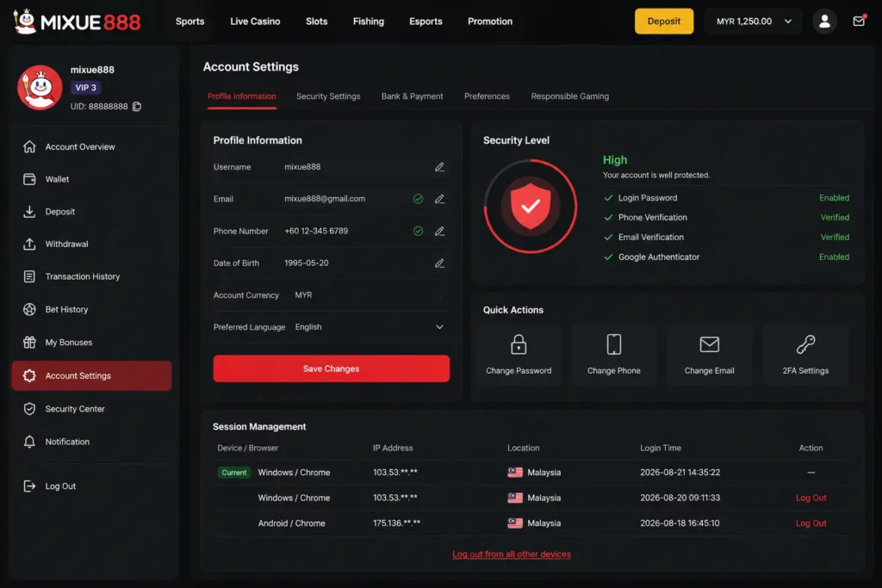Edit the Email pencil icon
Viewport: 882px width, 588px height.
439,199
